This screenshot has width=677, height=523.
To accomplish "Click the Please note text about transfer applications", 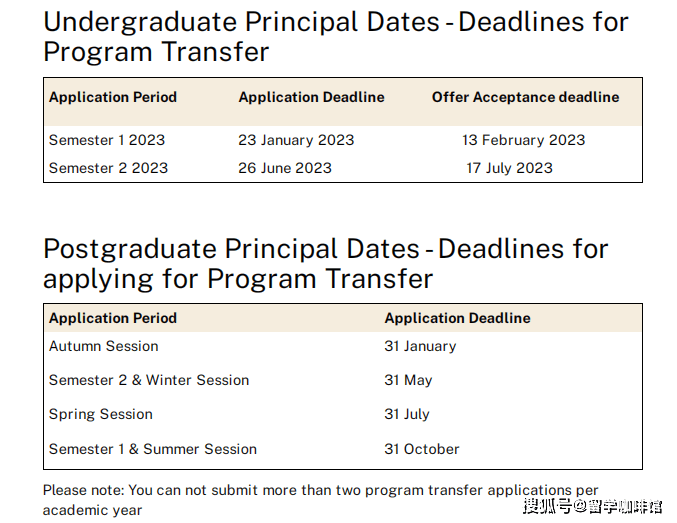I will tap(320, 500).
